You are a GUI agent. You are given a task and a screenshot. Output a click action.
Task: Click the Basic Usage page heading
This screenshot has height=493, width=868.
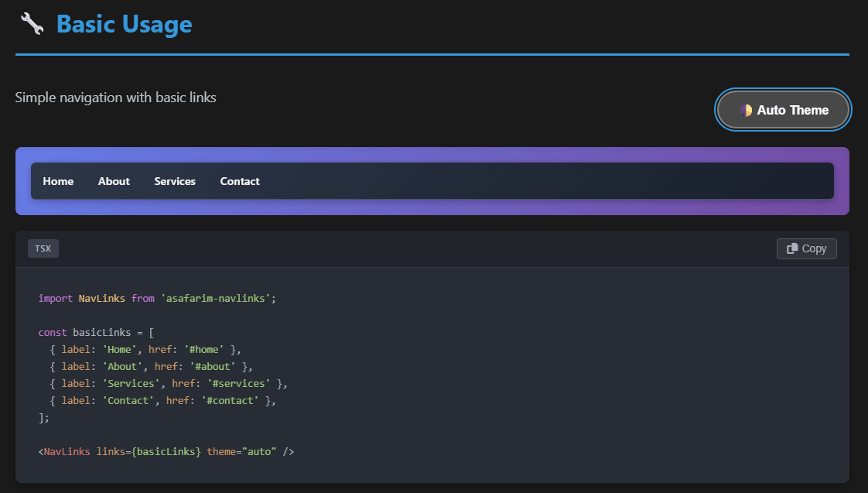coord(124,24)
